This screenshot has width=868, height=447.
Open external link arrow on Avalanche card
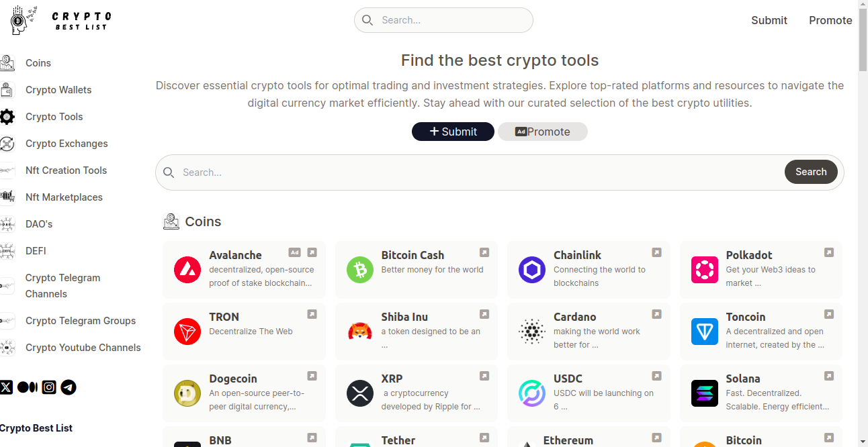coord(312,252)
